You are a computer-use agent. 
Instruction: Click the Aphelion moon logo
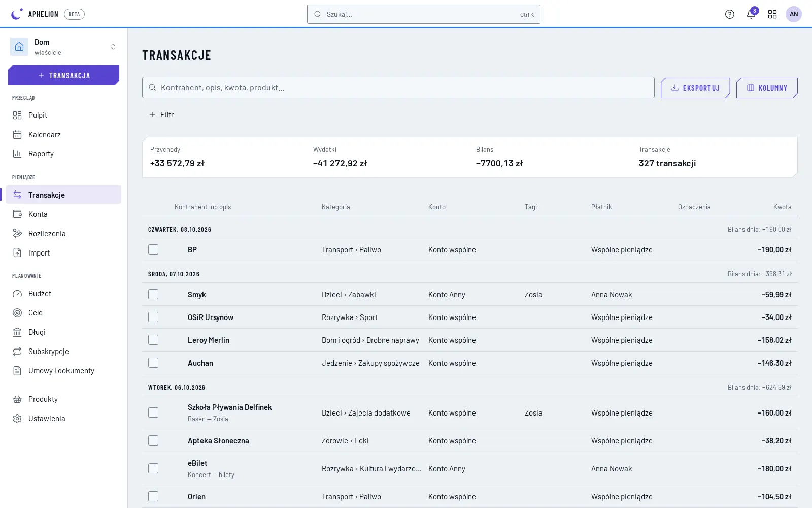click(x=17, y=14)
